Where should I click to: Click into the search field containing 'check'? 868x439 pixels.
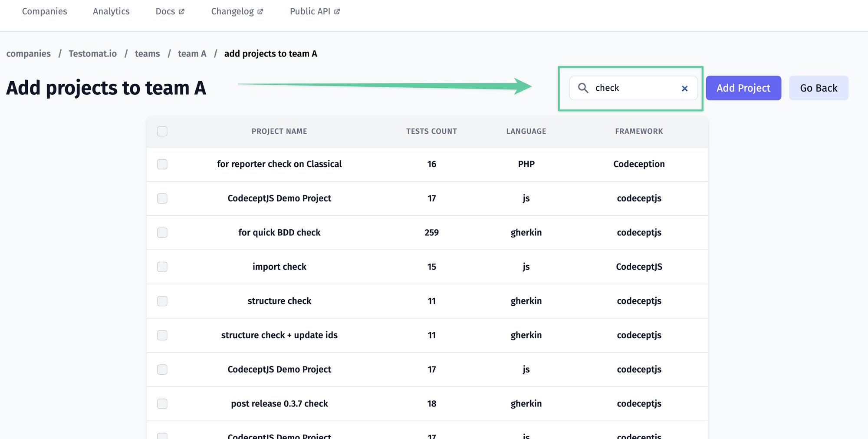coord(633,88)
